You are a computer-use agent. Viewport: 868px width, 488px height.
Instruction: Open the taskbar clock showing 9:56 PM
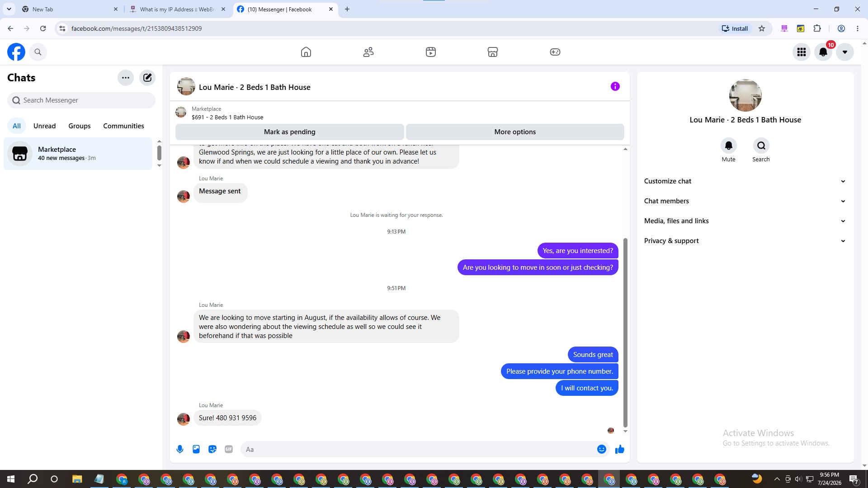tap(830, 479)
